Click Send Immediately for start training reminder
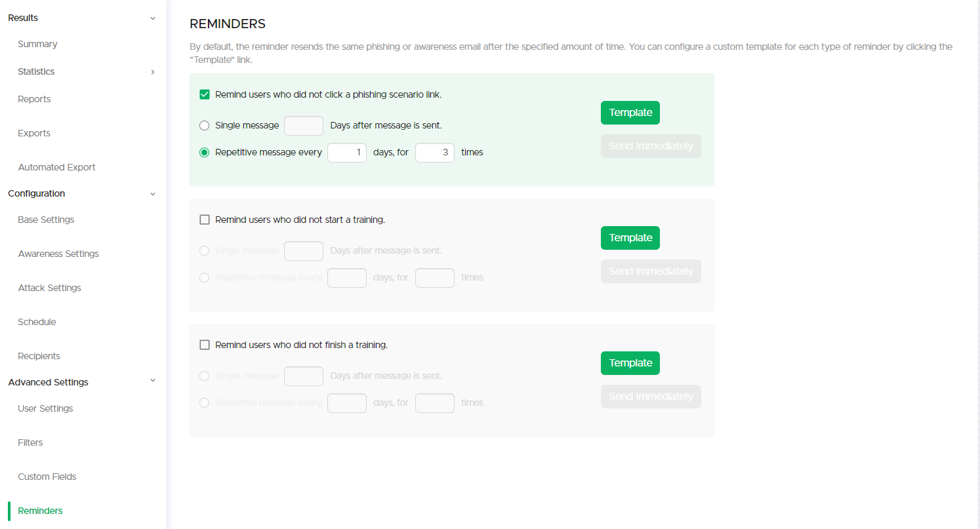 pos(651,271)
